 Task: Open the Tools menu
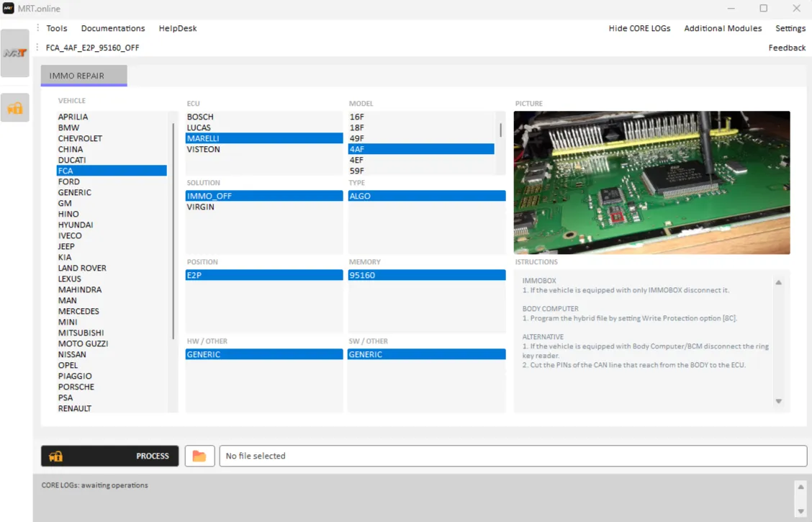click(56, 29)
